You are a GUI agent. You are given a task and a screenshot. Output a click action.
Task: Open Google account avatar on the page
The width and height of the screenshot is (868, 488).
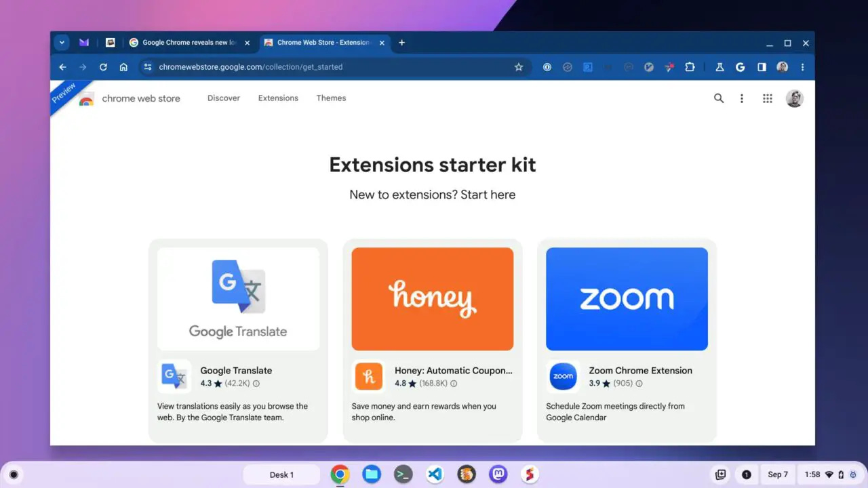(795, 98)
